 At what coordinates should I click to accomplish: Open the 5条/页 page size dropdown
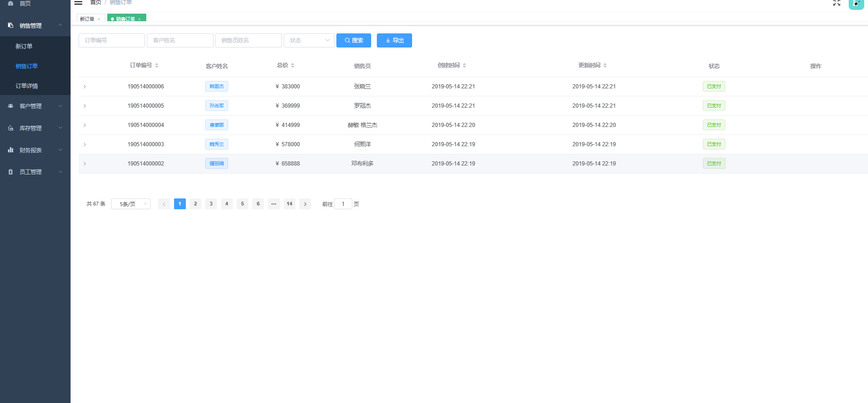pyautogui.click(x=131, y=204)
